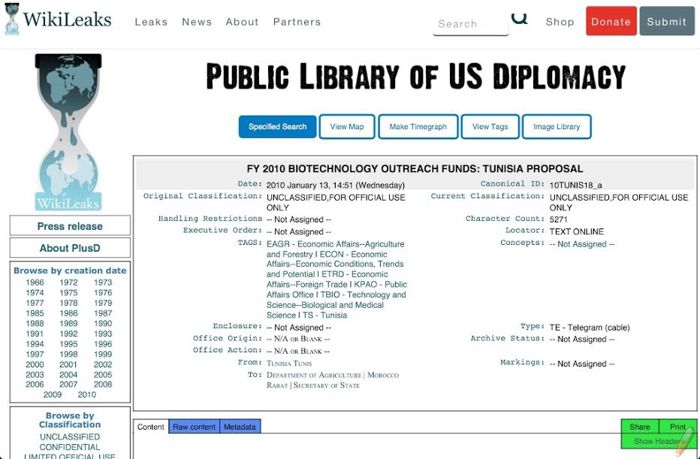This screenshot has height=459, width=700.
Task: Browse cables from year 1973
Action: 103,282
